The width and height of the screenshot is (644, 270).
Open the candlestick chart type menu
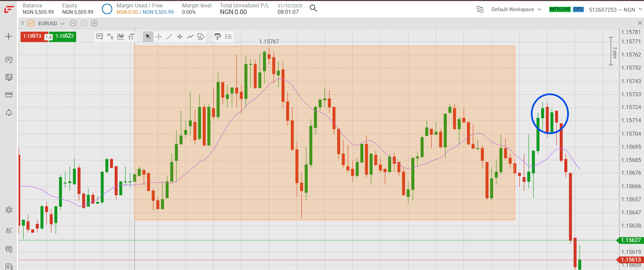pyautogui.click(x=121, y=37)
